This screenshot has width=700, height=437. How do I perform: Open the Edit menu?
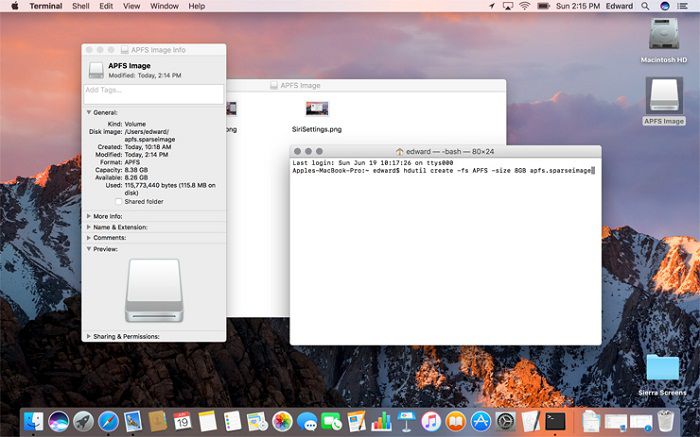click(x=106, y=6)
